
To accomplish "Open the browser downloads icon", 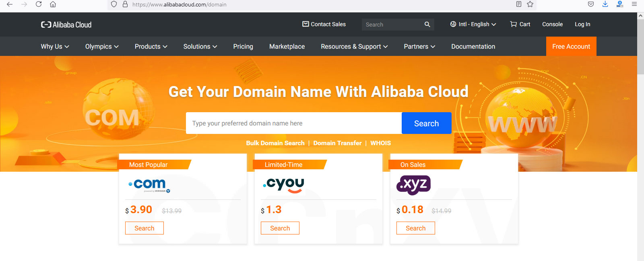I will point(605,4).
